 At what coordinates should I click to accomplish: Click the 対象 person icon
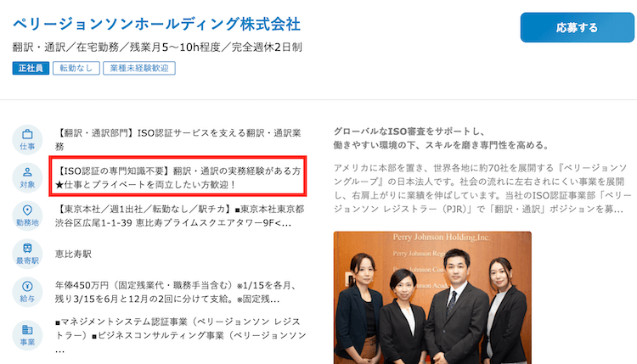27,177
